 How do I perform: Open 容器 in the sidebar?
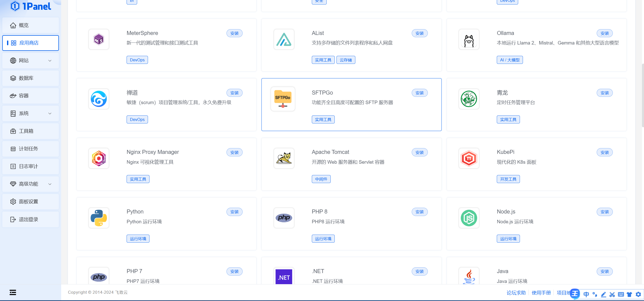point(30,96)
